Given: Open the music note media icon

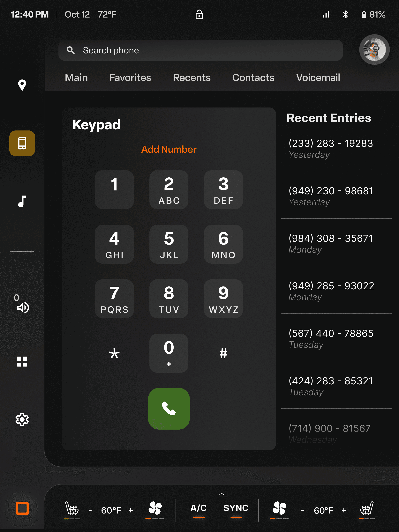Looking at the screenshot, I should tap(22, 201).
